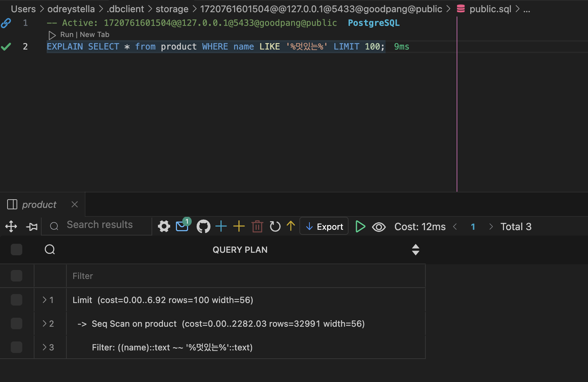The height and width of the screenshot is (382, 588).
Task: Toggle the eye view icon in toolbar
Action: [379, 227]
